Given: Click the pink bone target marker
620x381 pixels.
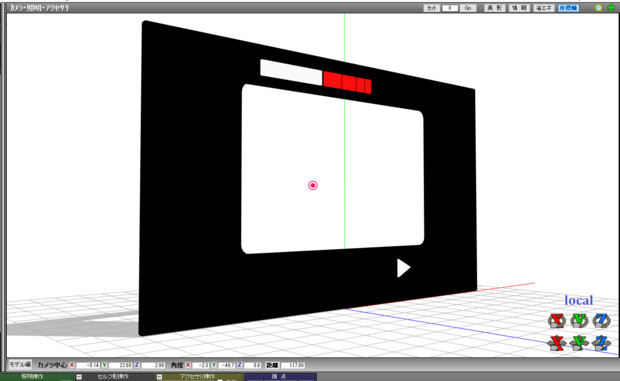Looking at the screenshot, I should 313,185.
